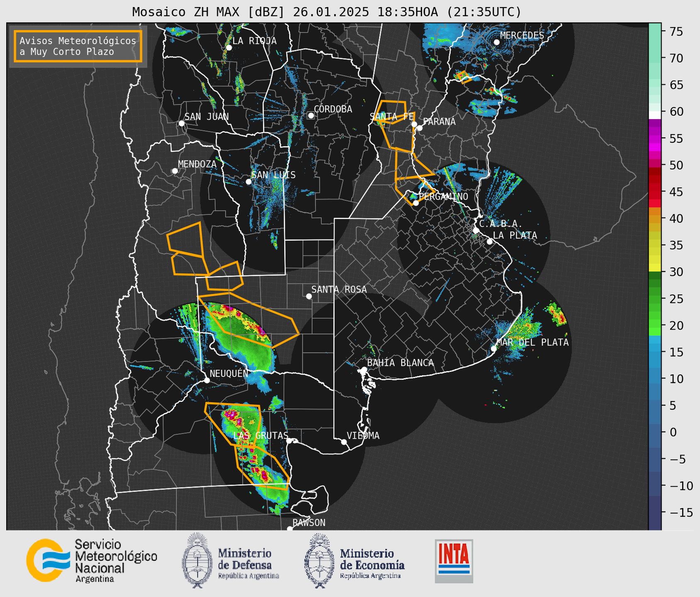Click the Servicio Meteorológico Nacional Argentina text
The image size is (700, 597).
point(116,561)
